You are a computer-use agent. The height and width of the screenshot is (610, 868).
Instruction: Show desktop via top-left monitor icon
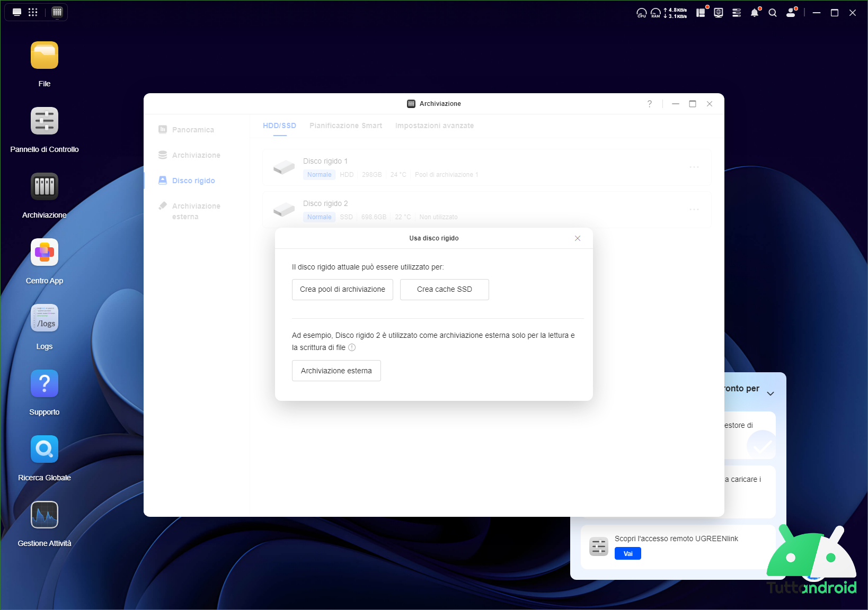(x=17, y=12)
